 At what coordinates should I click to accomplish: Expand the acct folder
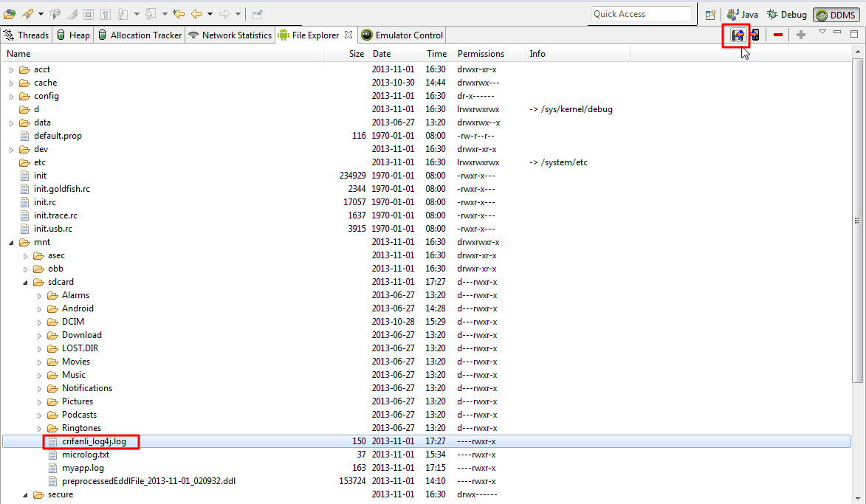[x=11, y=70]
